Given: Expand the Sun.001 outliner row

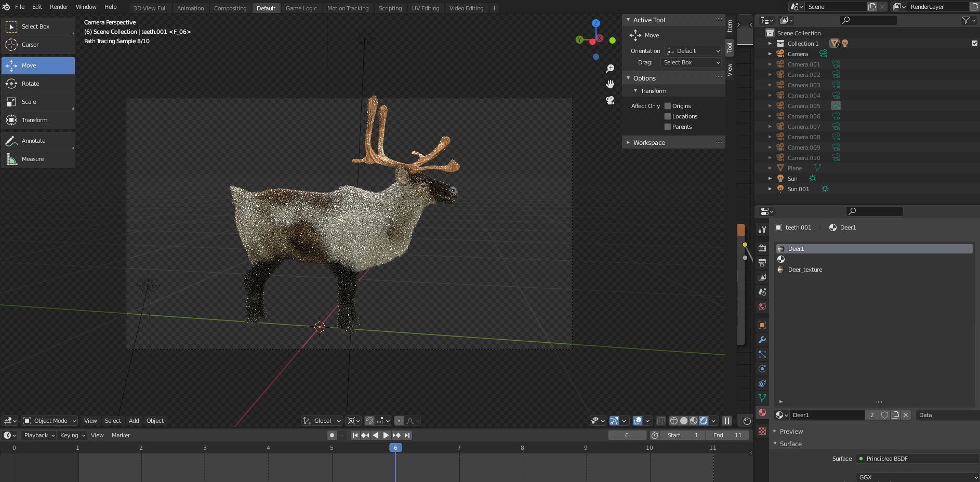Looking at the screenshot, I should tap(770, 189).
